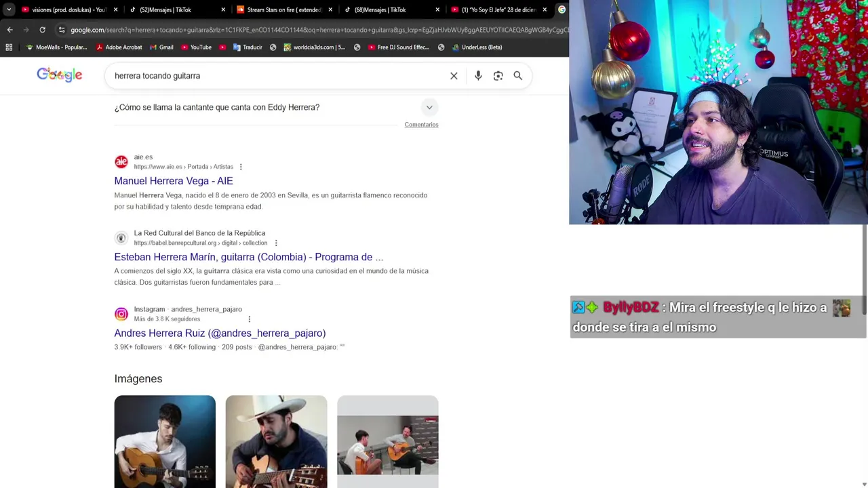Click the Comentarios feedback link

tap(421, 125)
